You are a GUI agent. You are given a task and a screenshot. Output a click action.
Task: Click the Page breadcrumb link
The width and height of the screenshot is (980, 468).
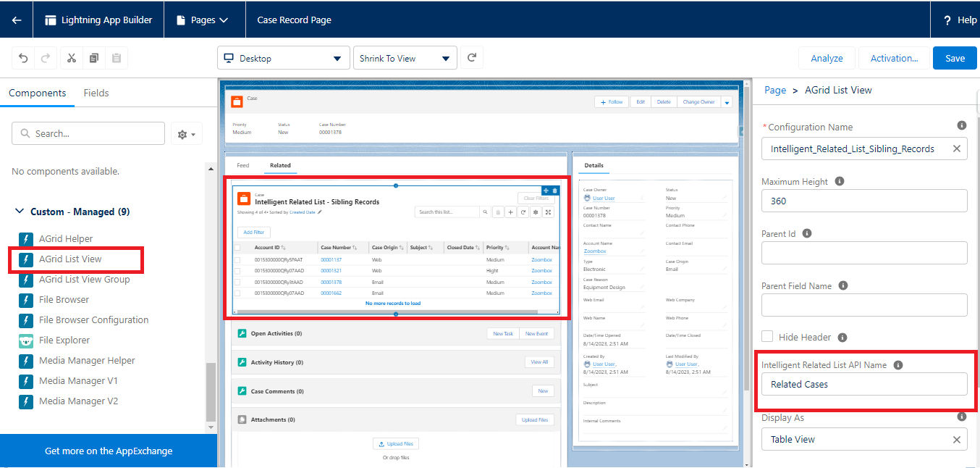pyautogui.click(x=775, y=90)
